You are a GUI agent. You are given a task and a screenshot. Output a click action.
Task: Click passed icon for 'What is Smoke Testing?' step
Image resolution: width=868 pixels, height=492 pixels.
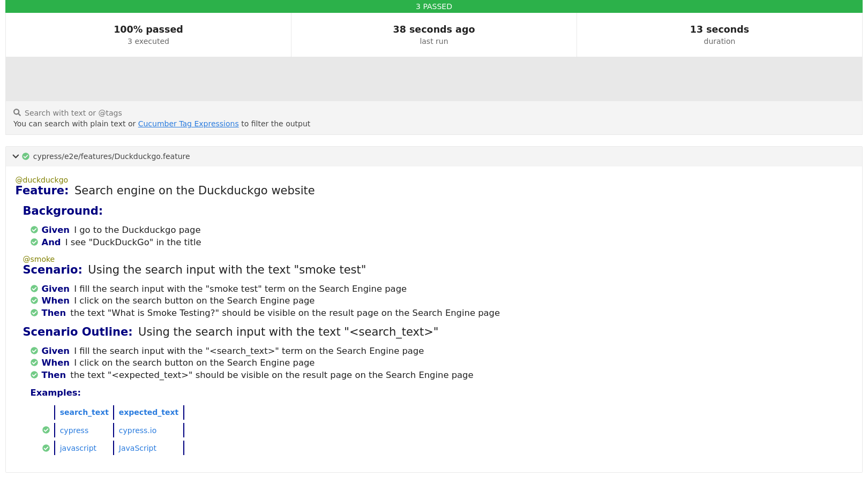pos(34,313)
